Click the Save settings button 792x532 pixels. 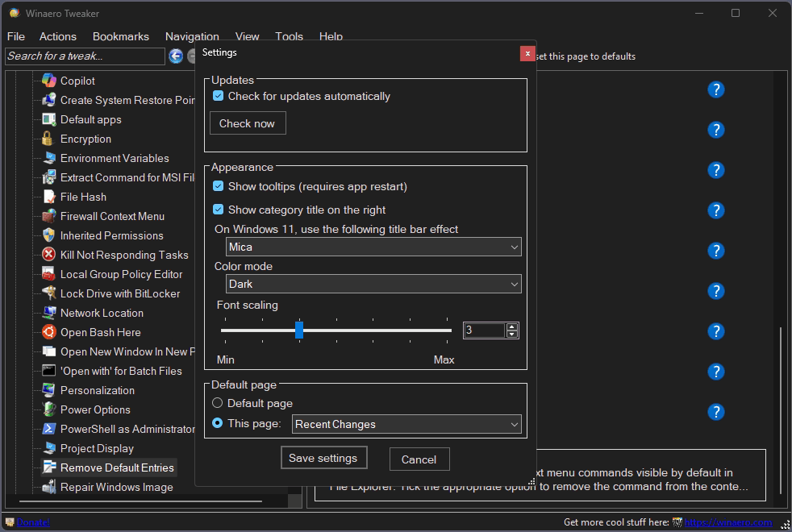[x=323, y=457]
